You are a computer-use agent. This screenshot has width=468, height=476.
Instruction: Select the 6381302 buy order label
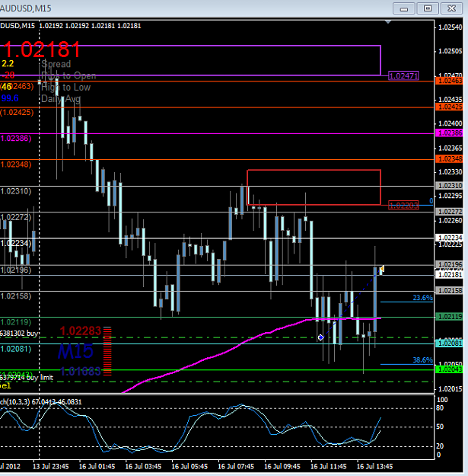pos(19,334)
